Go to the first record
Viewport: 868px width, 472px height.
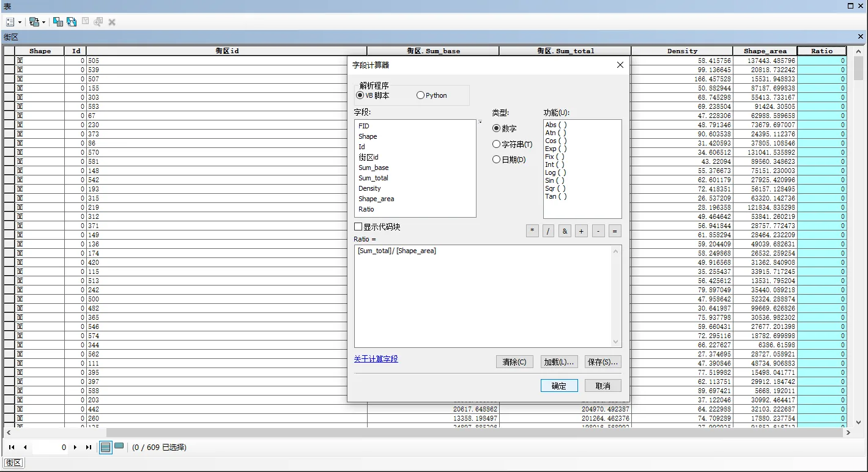[12, 448]
